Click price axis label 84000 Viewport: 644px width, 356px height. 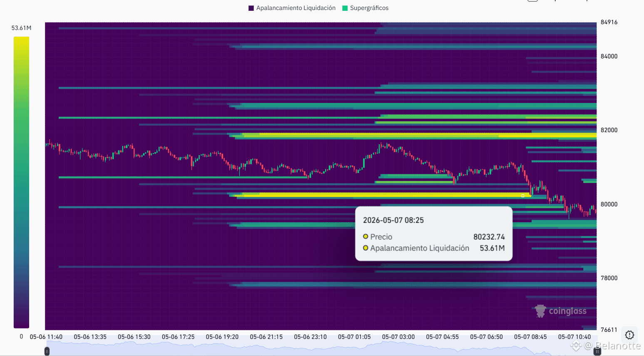[609, 56]
